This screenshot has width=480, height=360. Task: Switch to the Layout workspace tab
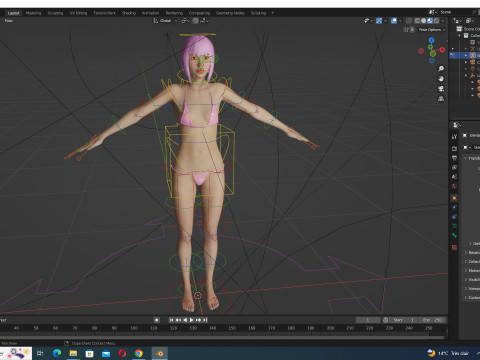(x=13, y=13)
